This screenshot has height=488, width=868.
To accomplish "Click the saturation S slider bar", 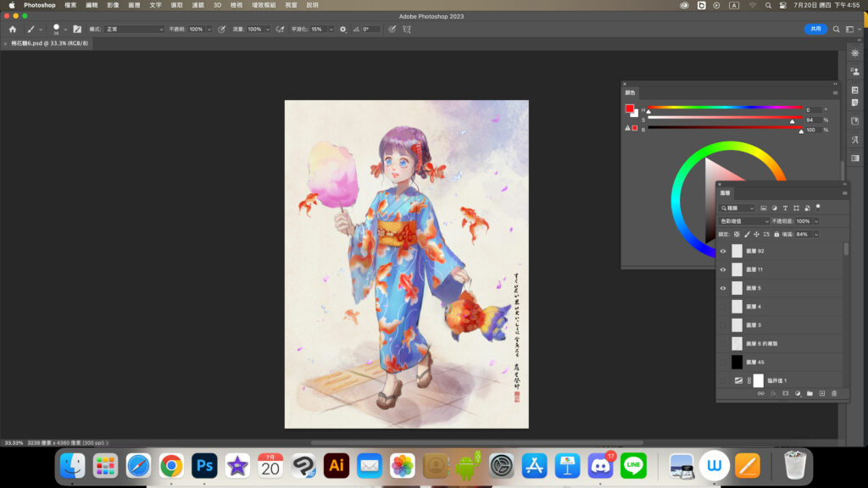I will coord(726,117).
